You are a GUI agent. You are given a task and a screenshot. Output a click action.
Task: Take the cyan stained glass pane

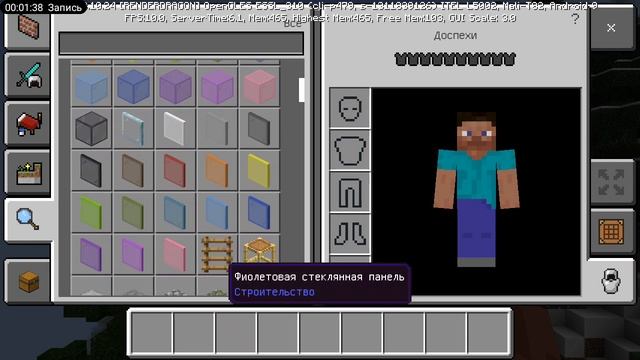pyautogui.click(x=176, y=212)
